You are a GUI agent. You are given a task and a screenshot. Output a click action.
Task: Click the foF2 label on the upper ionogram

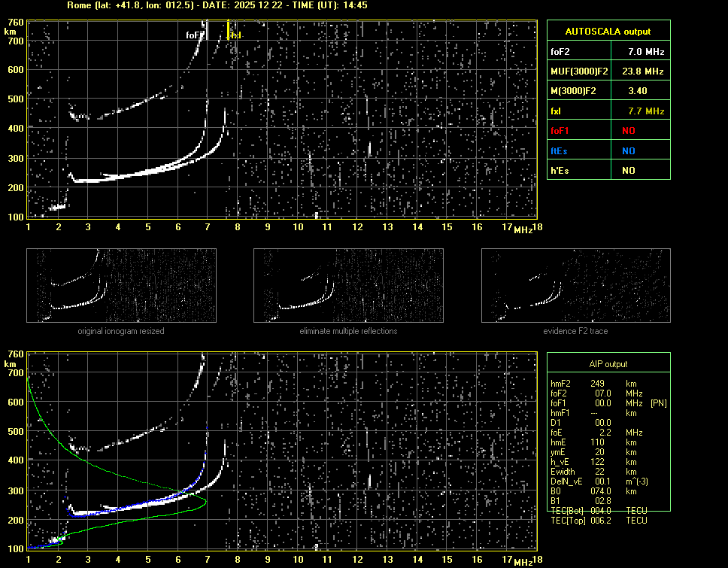tap(195, 35)
